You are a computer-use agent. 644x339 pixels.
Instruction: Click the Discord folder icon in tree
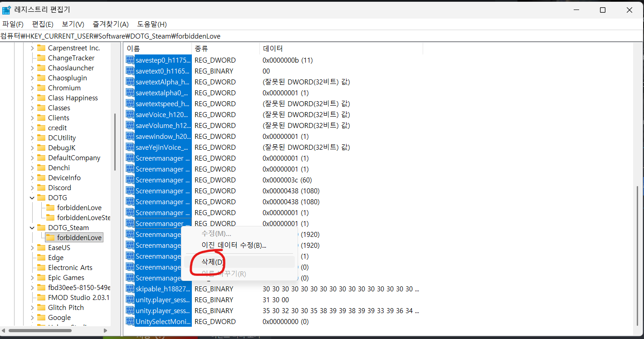pos(41,188)
